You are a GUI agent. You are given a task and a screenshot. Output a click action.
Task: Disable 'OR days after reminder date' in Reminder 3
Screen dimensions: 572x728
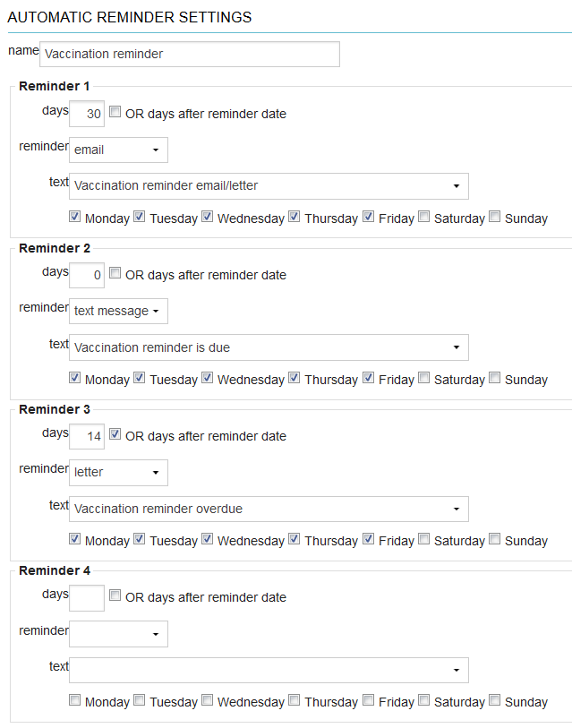(x=115, y=433)
